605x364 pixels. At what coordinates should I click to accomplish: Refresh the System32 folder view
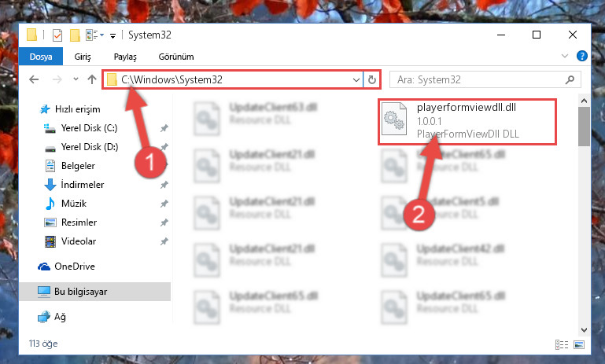coord(372,80)
